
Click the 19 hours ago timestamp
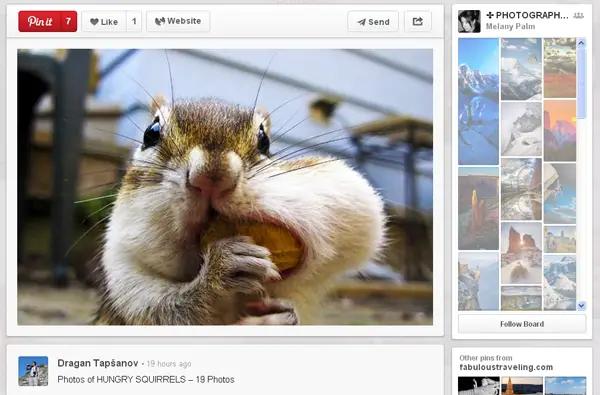[x=169, y=364]
